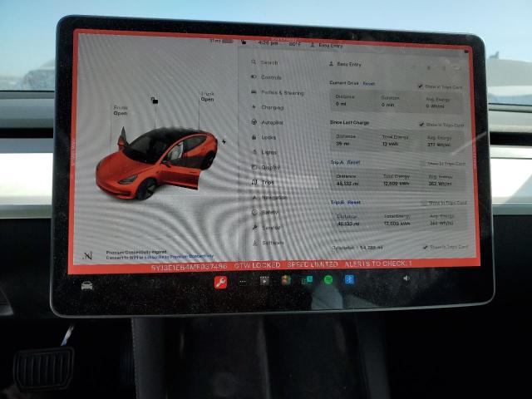This screenshot has height=399, width=532.
Task: Open the blue Bluetooth app icon
Action: (x=349, y=279)
